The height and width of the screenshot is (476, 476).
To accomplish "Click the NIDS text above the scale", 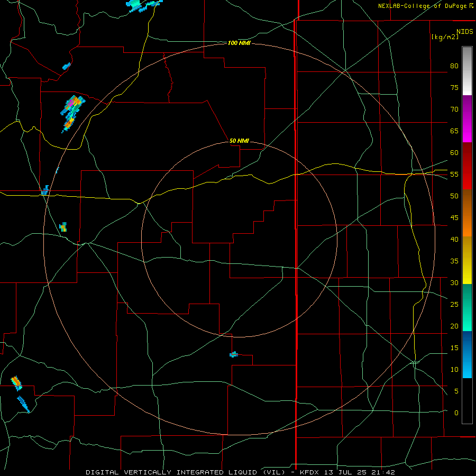I will pyautogui.click(x=464, y=31).
